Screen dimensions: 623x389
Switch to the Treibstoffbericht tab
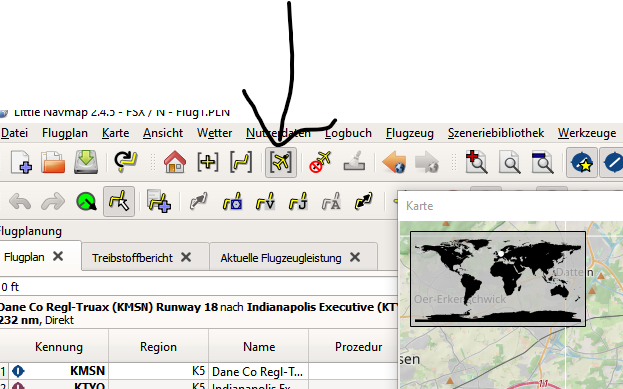tap(132, 258)
